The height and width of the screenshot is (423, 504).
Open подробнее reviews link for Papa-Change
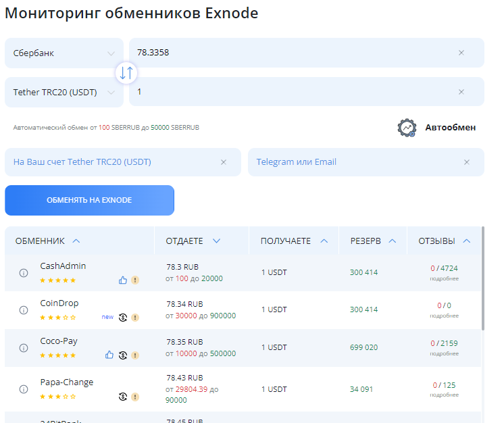click(445, 395)
